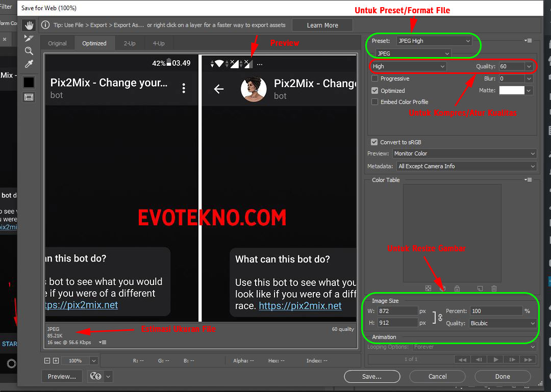This screenshot has height=392, width=551.
Task: Select the Zoom tool magnifier
Action: [29, 51]
